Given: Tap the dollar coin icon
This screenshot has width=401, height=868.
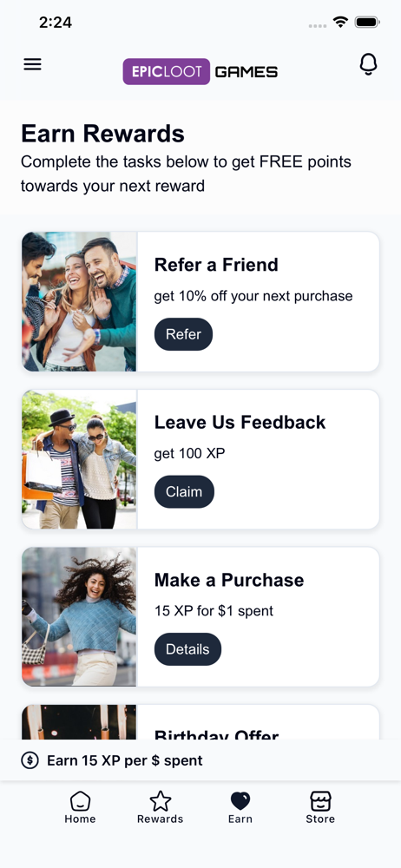Looking at the screenshot, I should (x=30, y=760).
